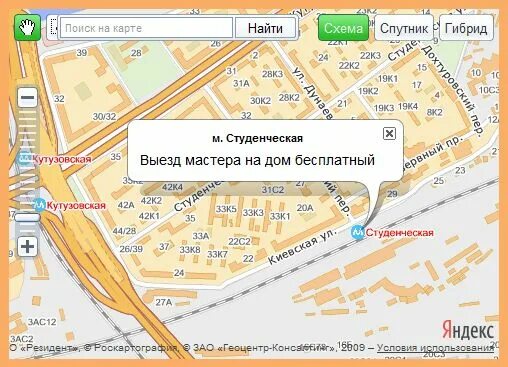Click building number 42К1 label
Screen dimensions: 508x367
pyautogui.click(x=149, y=216)
